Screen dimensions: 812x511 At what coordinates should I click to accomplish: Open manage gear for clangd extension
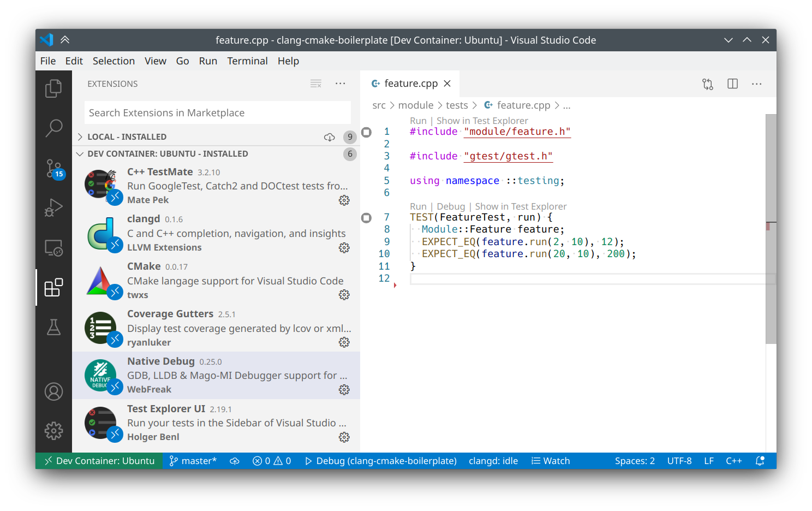344,248
